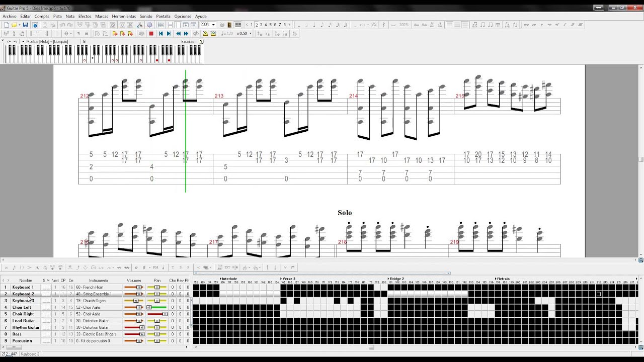Toggle the piano keyboard view icon
This screenshot has height=362, width=644.
tap(237, 25)
